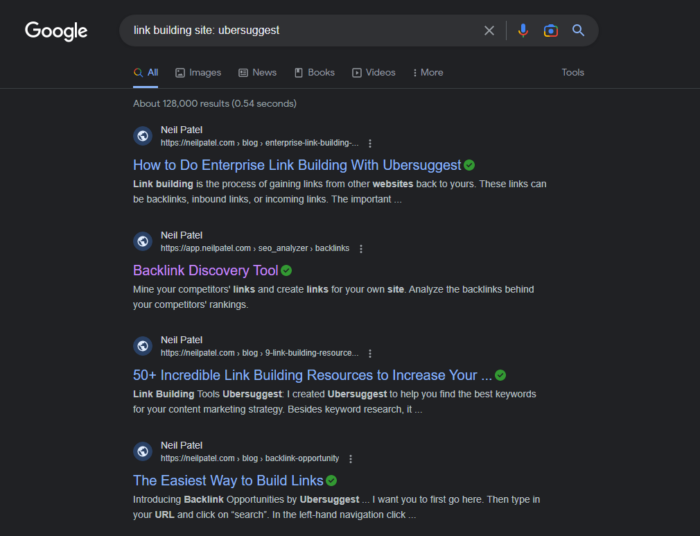Viewport: 700px width, 536px height.
Task: Open three-dot menu for enterprise-link-building result
Action: pyautogui.click(x=370, y=143)
